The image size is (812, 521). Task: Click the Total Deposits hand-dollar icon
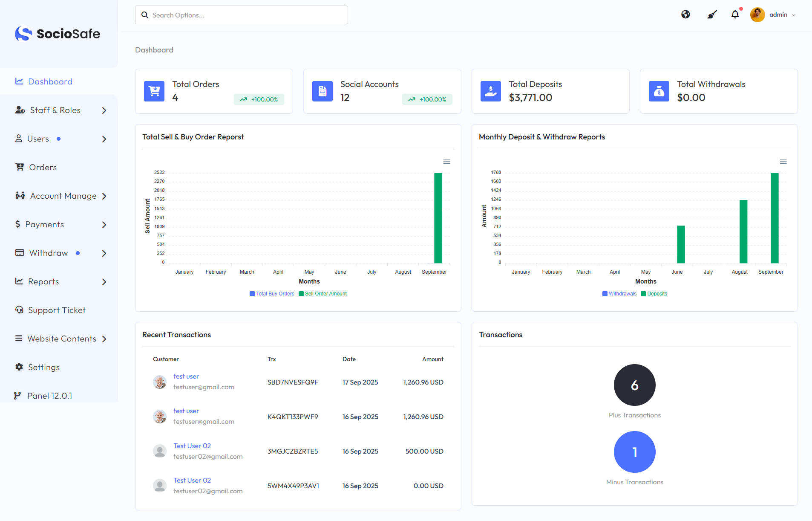click(x=490, y=91)
